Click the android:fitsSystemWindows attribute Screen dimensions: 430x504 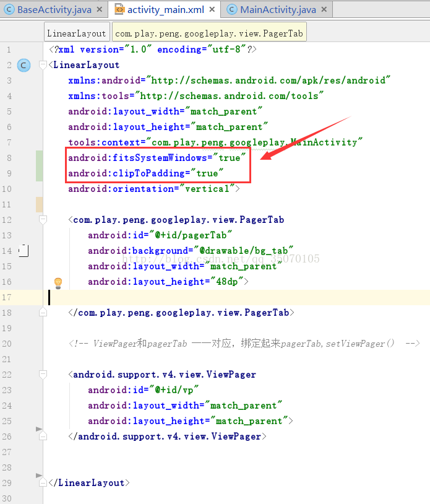(157, 158)
